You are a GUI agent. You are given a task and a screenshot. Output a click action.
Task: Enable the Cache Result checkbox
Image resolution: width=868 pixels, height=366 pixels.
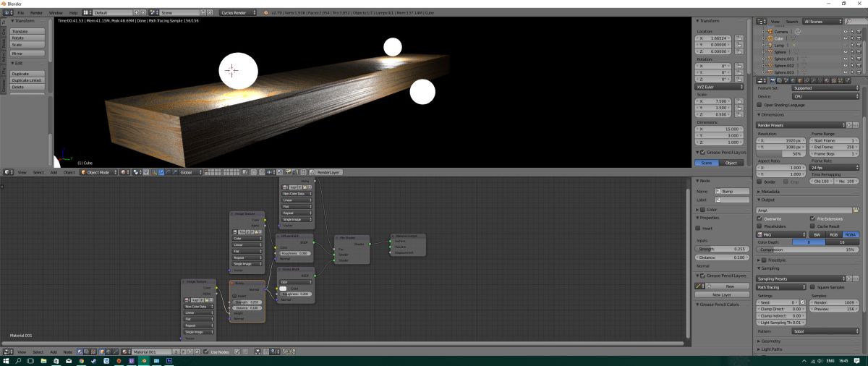(x=813, y=226)
